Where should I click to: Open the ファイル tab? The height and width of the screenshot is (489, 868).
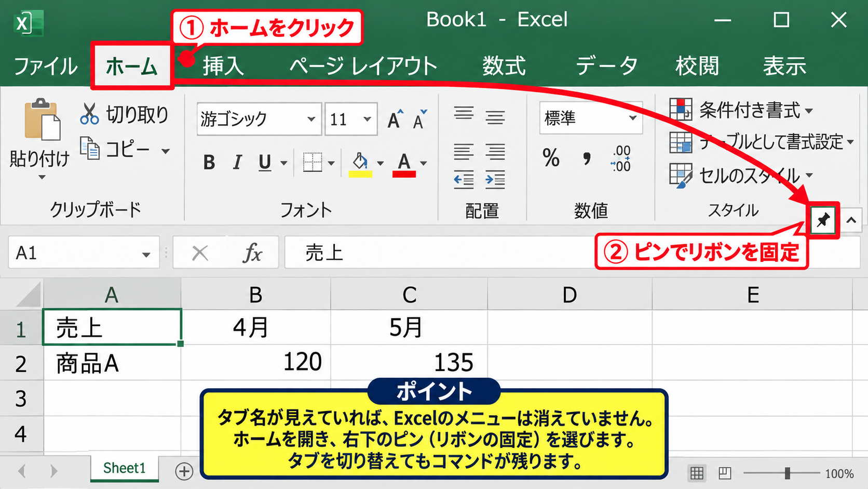(46, 67)
